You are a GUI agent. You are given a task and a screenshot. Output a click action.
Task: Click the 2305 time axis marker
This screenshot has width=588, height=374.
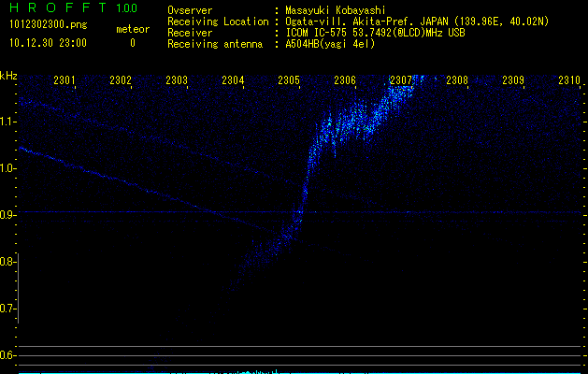[x=289, y=80]
